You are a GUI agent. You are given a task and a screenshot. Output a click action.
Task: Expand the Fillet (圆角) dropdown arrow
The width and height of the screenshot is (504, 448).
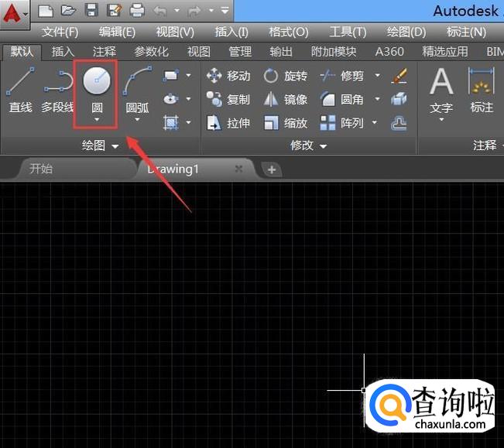pyautogui.click(x=377, y=99)
